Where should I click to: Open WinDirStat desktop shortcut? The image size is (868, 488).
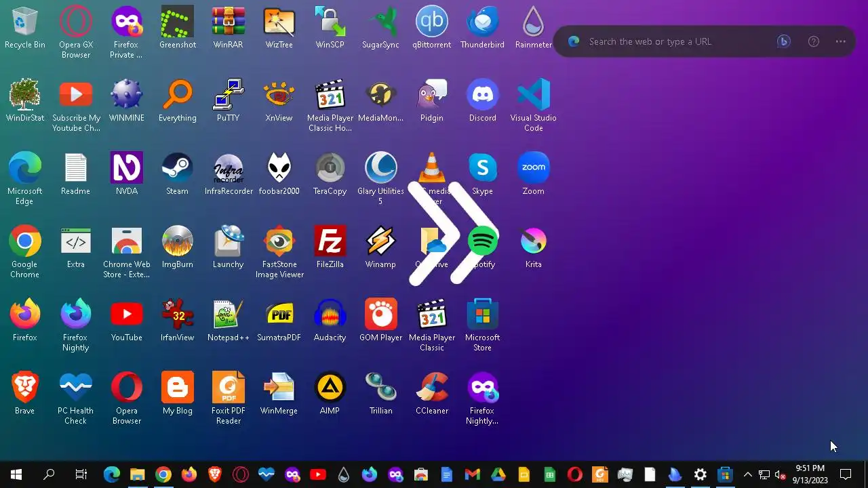[x=24, y=102]
